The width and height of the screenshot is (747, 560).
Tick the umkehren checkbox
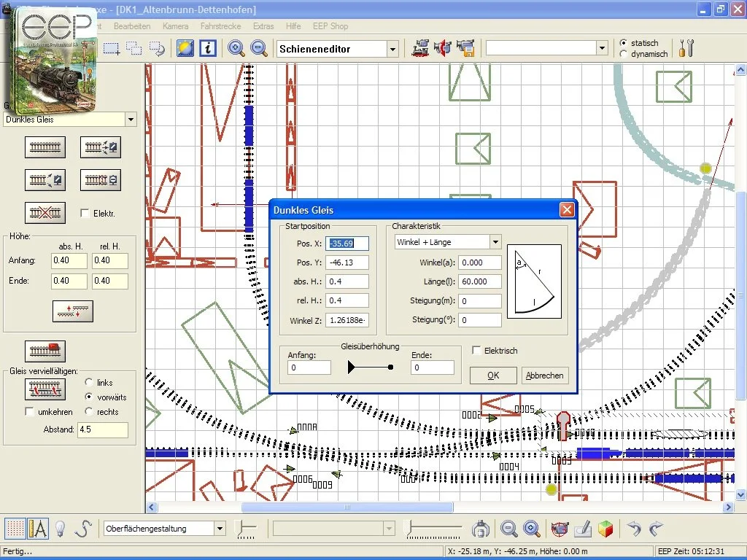pyautogui.click(x=30, y=412)
